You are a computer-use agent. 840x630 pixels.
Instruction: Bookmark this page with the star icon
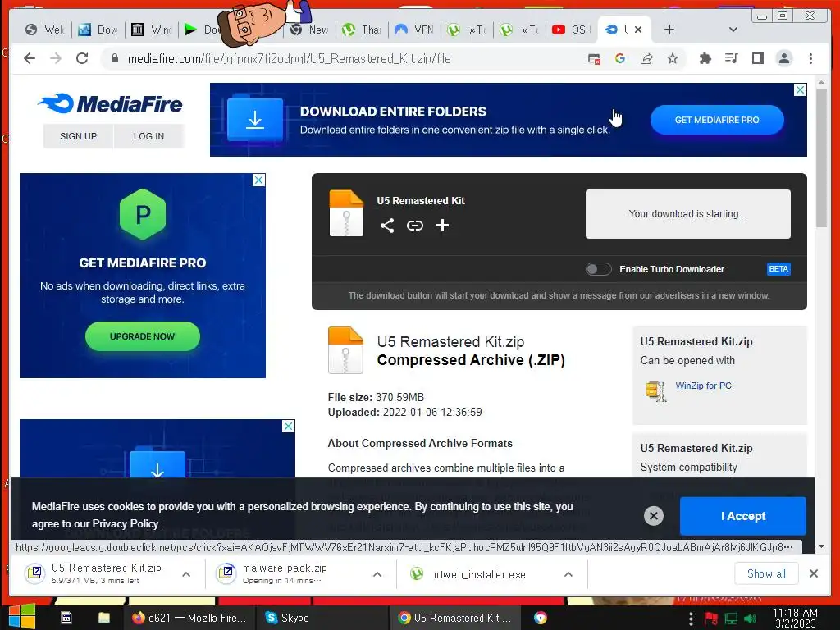(x=673, y=58)
